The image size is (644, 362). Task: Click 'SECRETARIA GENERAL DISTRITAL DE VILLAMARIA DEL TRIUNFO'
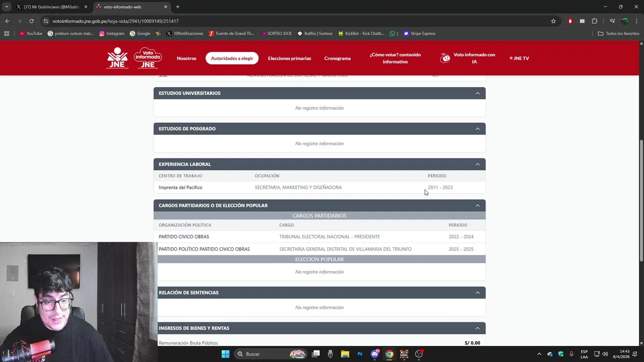[x=345, y=249]
